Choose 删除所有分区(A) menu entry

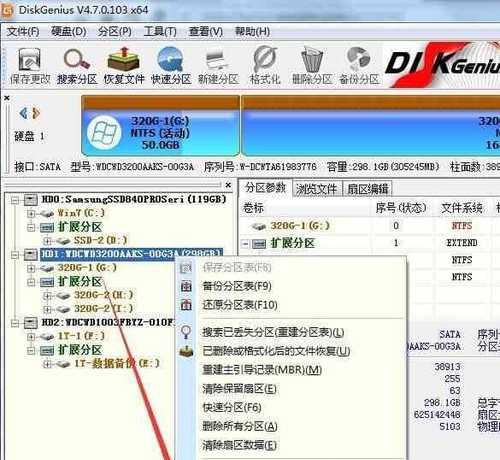point(240,426)
